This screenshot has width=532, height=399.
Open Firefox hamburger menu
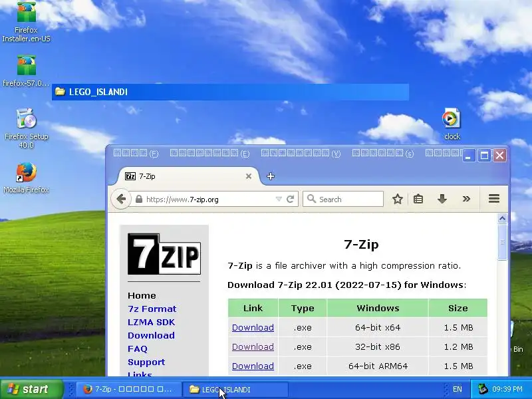(x=493, y=199)
